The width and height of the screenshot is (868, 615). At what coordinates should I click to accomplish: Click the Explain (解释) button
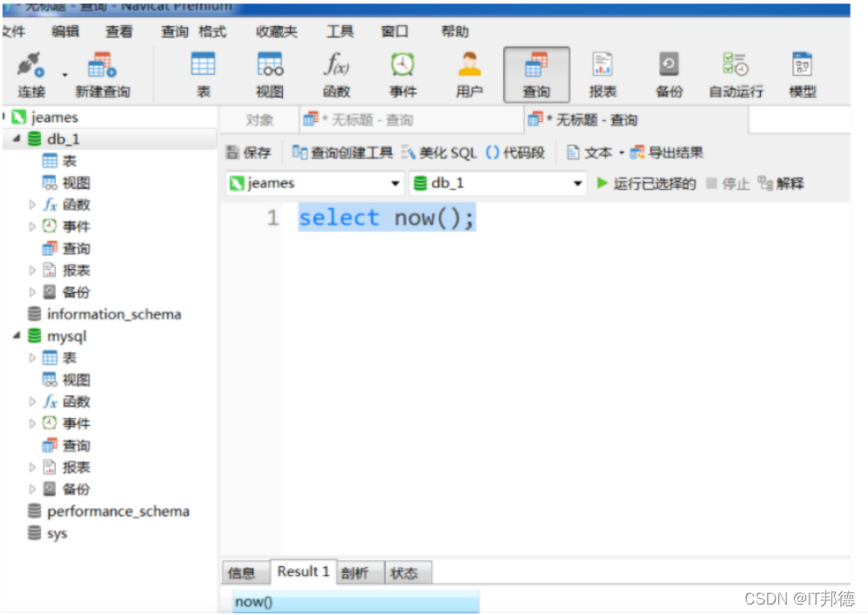(x=781, y=184)
